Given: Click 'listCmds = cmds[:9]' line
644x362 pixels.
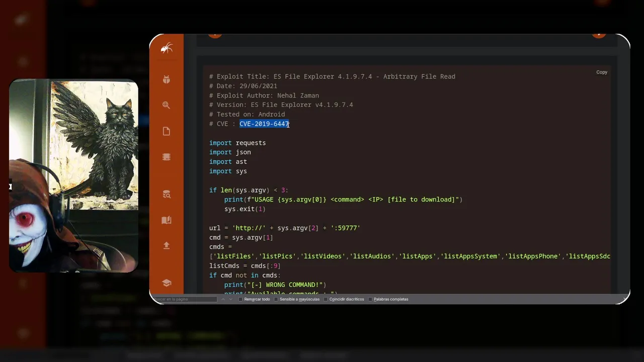Looking at the screenshot, I should [x=245, y=265].
